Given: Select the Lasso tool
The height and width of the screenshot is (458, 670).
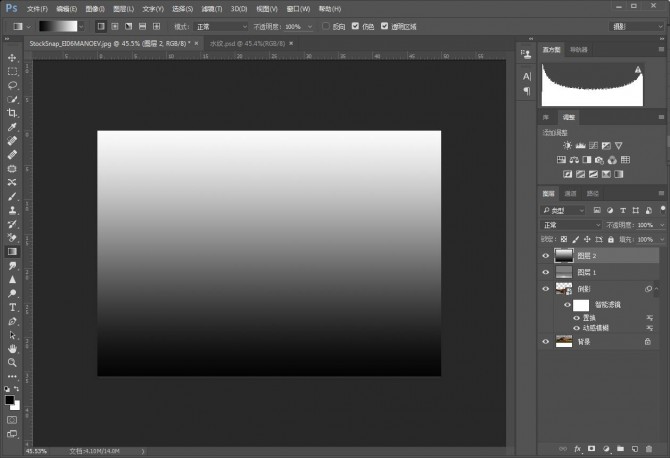Looking at the screenshot, I should pyautogui.click(x=12, y=86).
